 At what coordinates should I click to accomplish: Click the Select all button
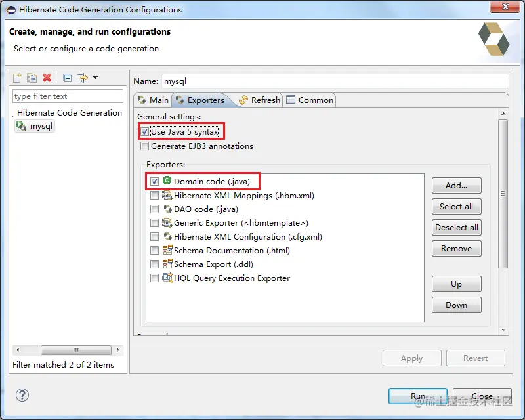click(x=456, y=206)
